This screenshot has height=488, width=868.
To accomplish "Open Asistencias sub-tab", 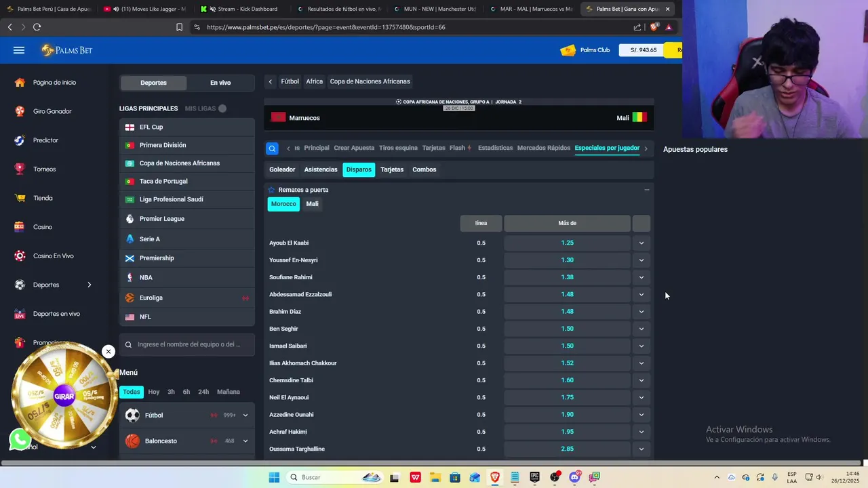I will 321,169.
